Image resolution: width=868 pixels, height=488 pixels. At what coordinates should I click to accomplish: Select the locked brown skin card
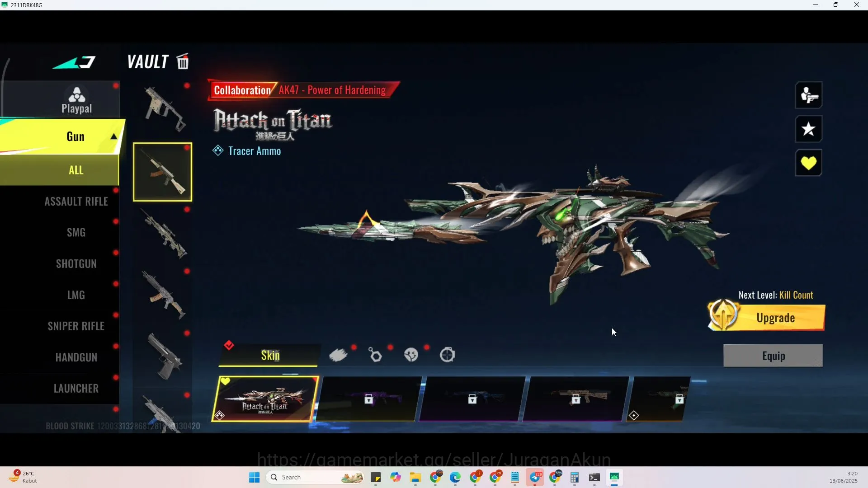tap(576, 399)
